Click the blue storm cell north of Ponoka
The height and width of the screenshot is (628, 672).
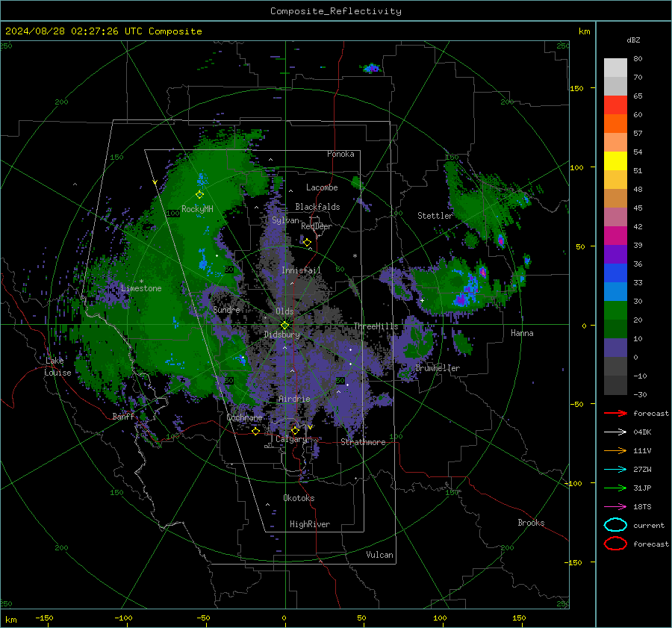371,68
